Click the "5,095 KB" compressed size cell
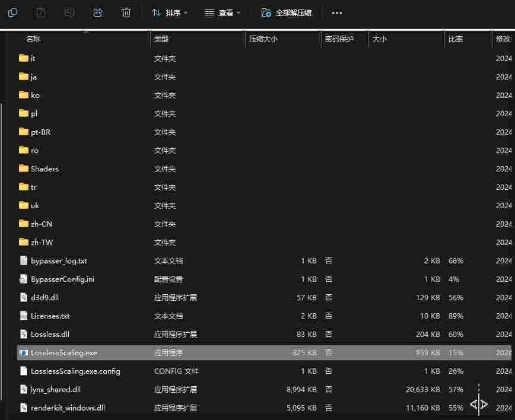Screen dimensions: 515x420 click(x=301, y=408)
